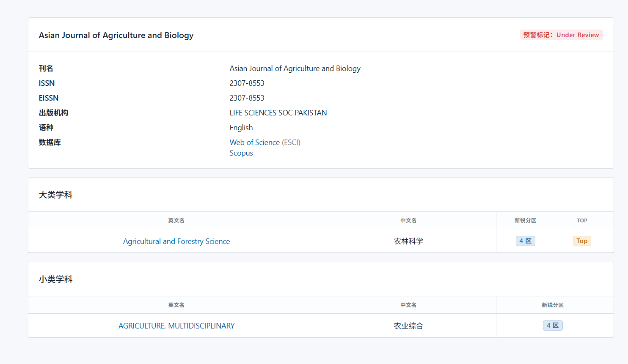Open the Scopus database link

(x=241, y=153)
